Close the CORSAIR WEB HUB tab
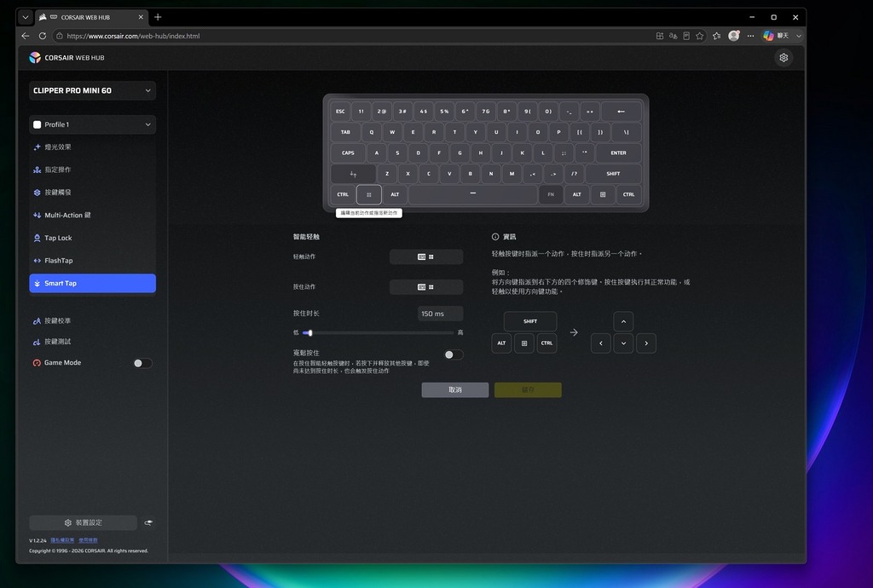The width and height of the screenshot is (873, 588). 141,17
